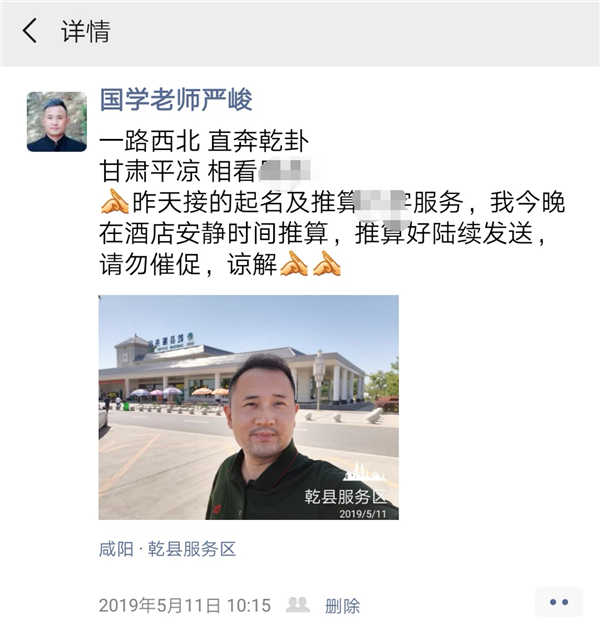
Task: Delete the post with the 删除 button
Action: pyautogui.click(x=343, y=606)
